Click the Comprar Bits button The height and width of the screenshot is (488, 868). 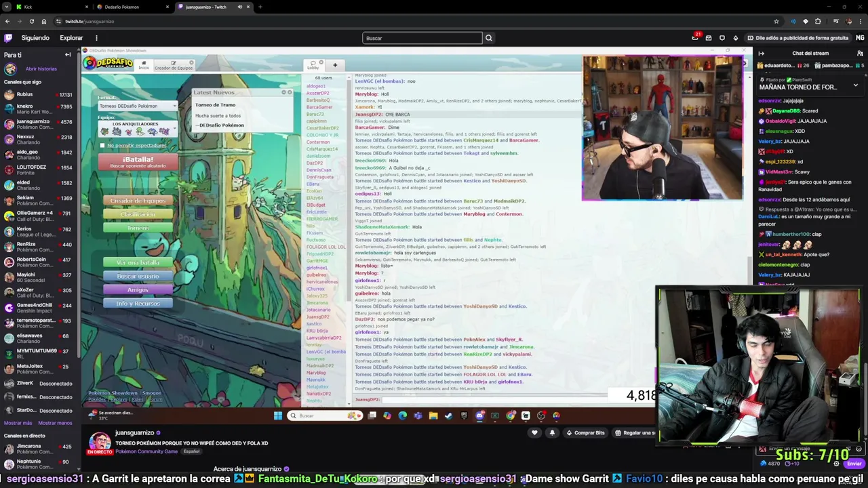pos(585,432)
